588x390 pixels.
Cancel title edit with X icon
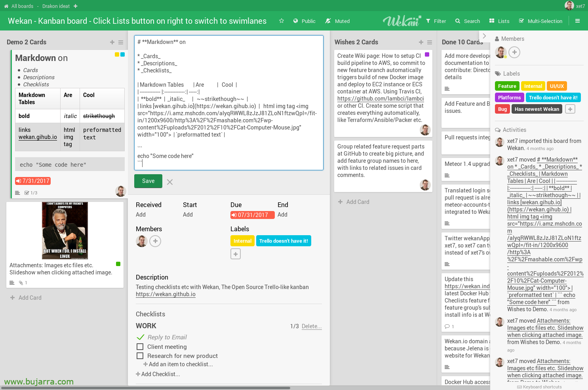click(170, 182)
